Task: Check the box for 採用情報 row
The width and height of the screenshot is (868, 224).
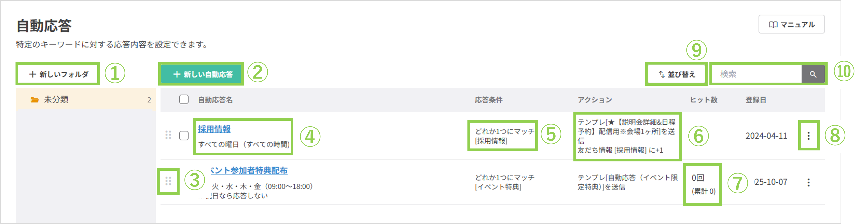Action: [184, 135]
